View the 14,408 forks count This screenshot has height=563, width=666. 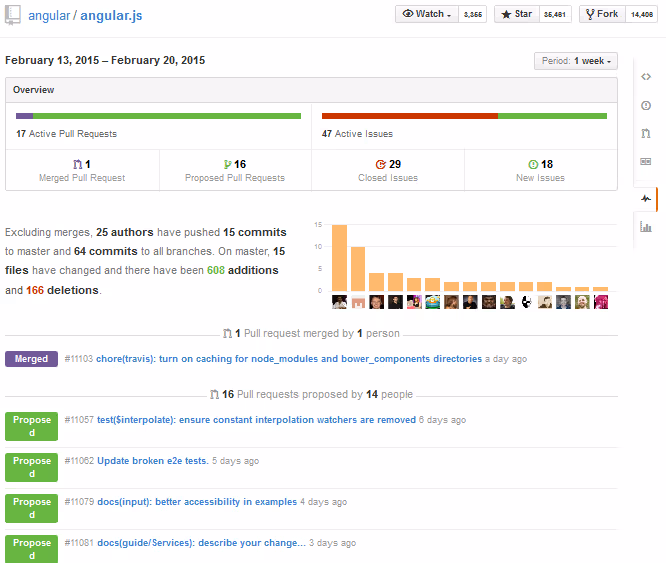coord(642,14)
